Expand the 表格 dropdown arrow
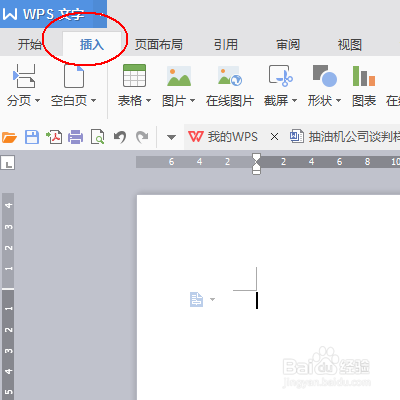 point(148,100)
